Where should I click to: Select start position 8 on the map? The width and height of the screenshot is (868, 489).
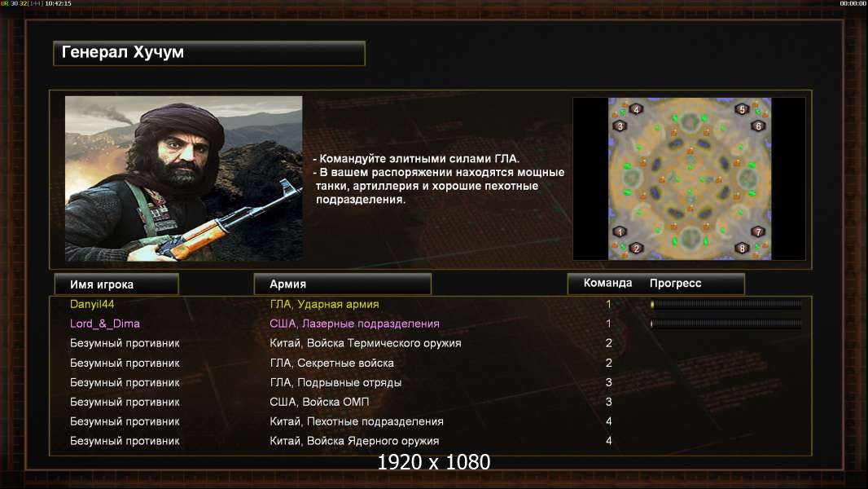[742, 248]
